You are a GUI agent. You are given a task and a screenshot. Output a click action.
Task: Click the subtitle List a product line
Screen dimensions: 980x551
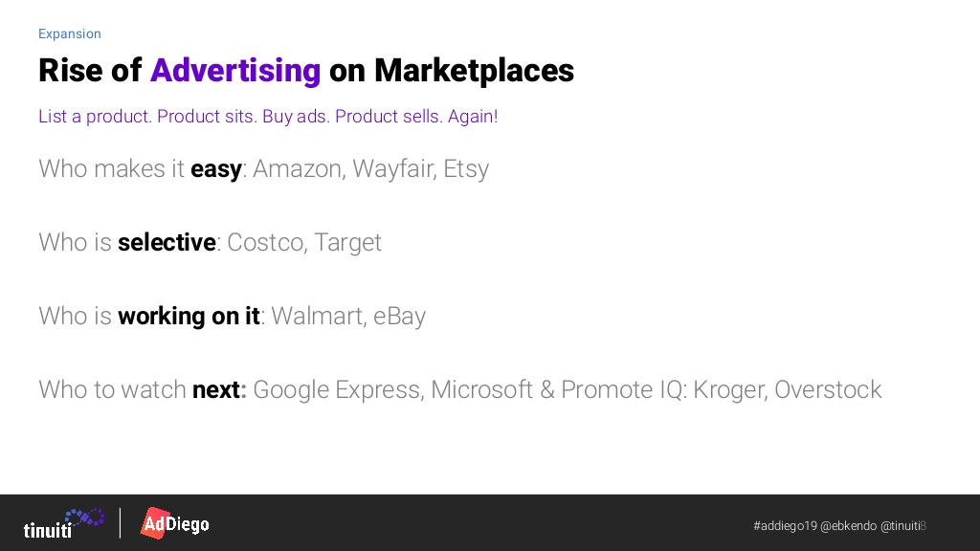268,116
